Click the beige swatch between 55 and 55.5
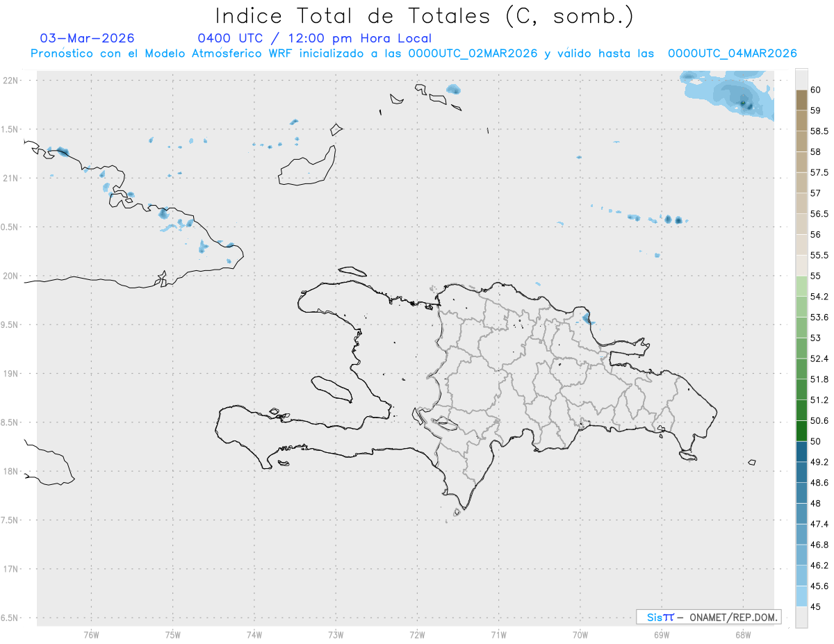The height and width of the screenshot is (644, 834). pos(801,265)
